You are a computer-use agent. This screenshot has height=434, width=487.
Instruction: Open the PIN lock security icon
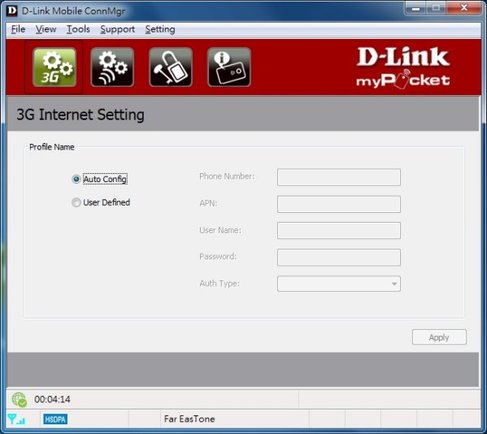(x=171, y=67)
